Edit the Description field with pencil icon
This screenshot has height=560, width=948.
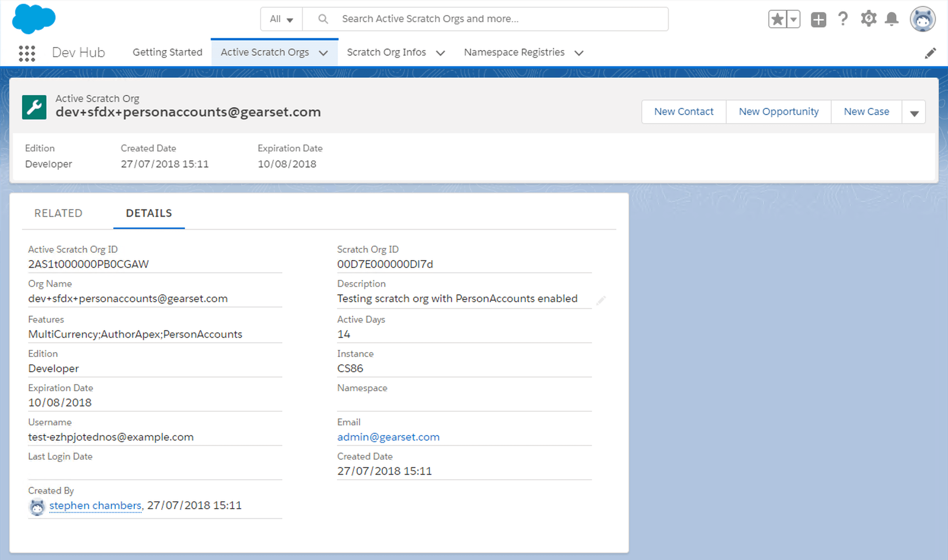pos(601,301)
